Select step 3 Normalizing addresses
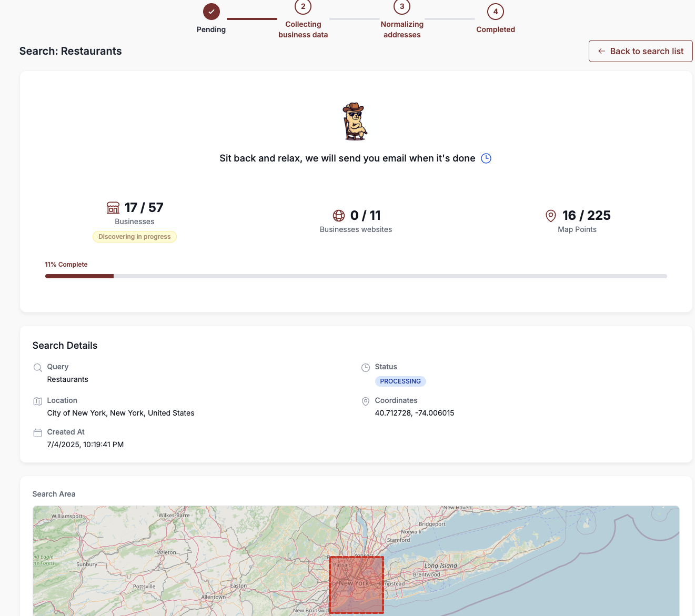The height and width of the screenshot is (616, 695). pyautogui.click(x=402, y=7)
